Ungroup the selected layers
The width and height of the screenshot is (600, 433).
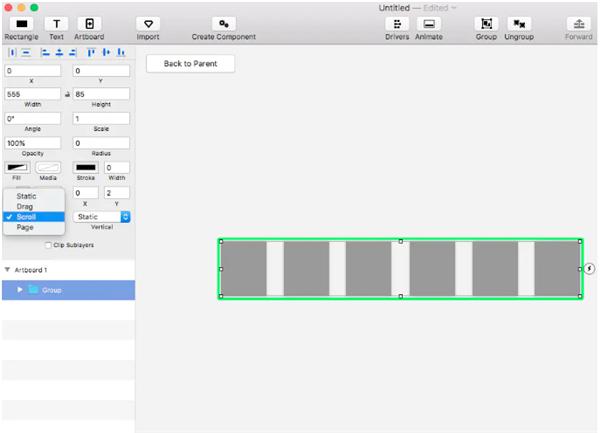tap(519, 24)
